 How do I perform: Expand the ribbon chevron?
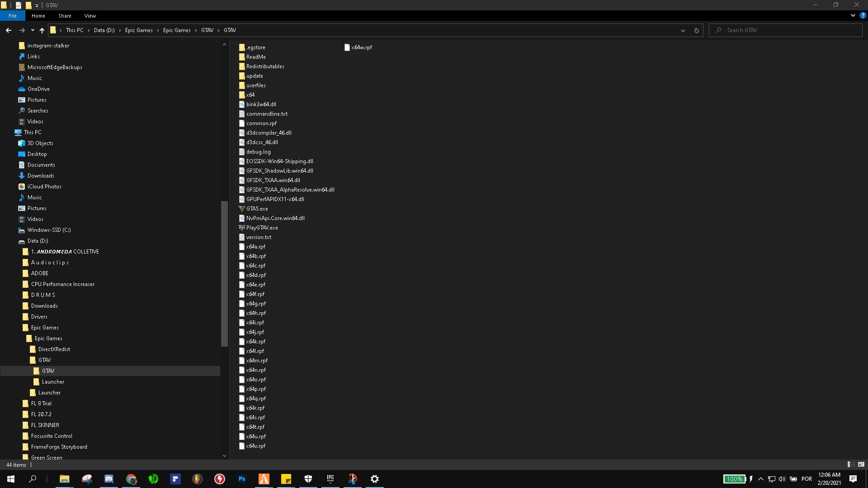point(853,15)
